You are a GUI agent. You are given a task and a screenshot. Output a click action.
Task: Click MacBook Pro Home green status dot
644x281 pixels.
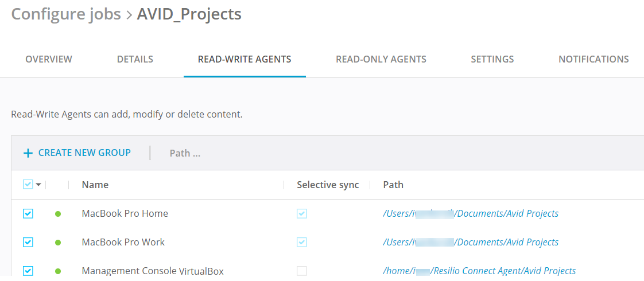tap(58, 214)
